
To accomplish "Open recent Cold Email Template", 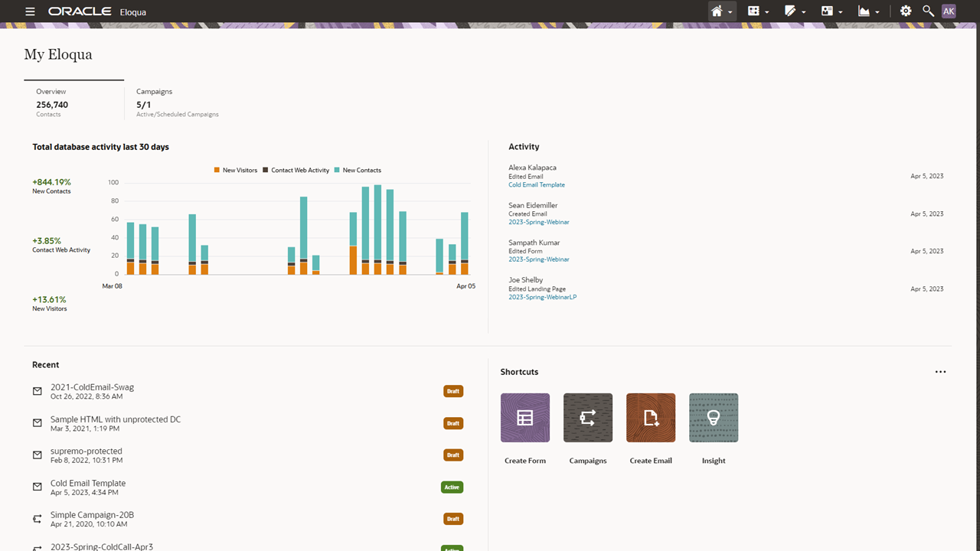I will [x=88, y=483].
